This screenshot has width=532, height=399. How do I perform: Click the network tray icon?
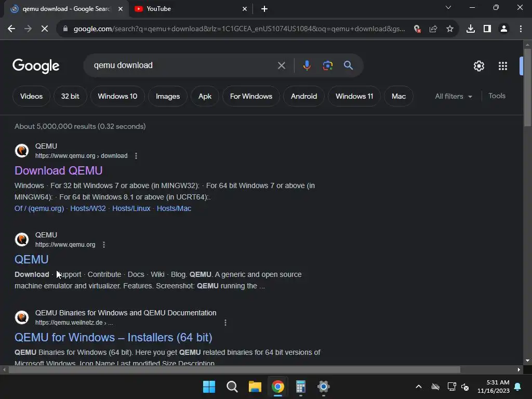point(451,387)
